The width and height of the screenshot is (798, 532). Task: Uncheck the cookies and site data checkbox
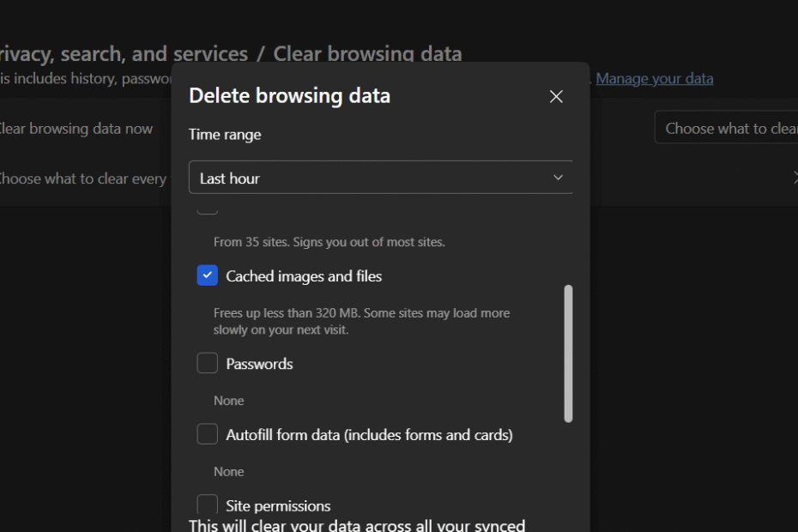207,206
